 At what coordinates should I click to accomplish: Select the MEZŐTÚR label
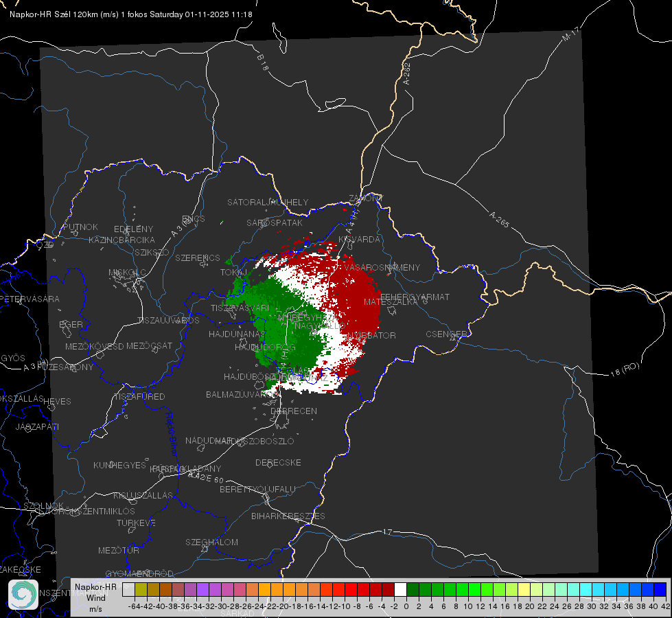pyautogui.click(x=119, y=550)
